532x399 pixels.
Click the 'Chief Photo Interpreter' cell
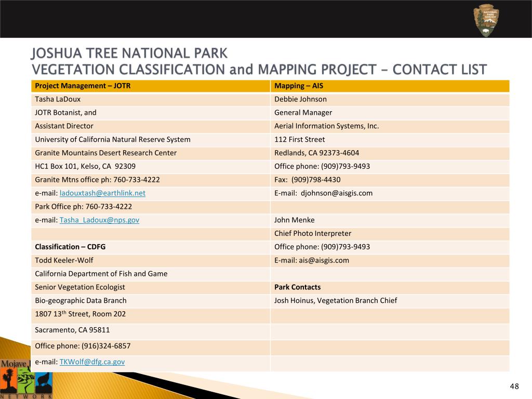390,233
